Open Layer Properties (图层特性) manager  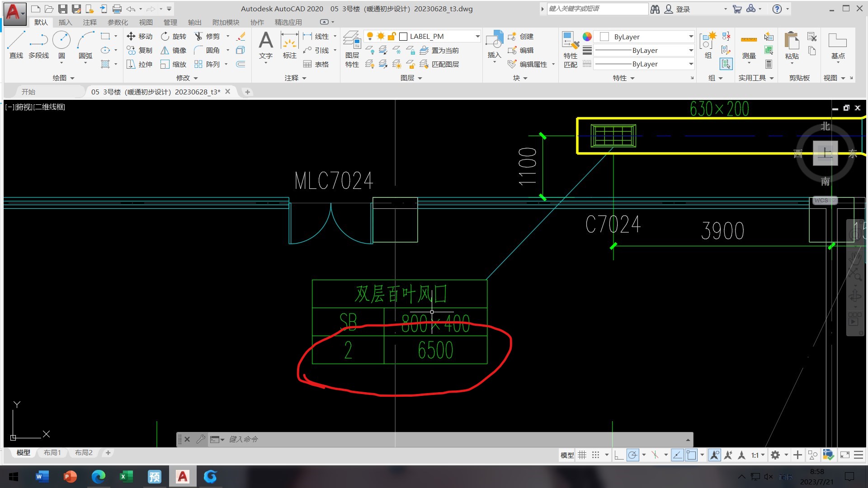[x=352, y=49]
